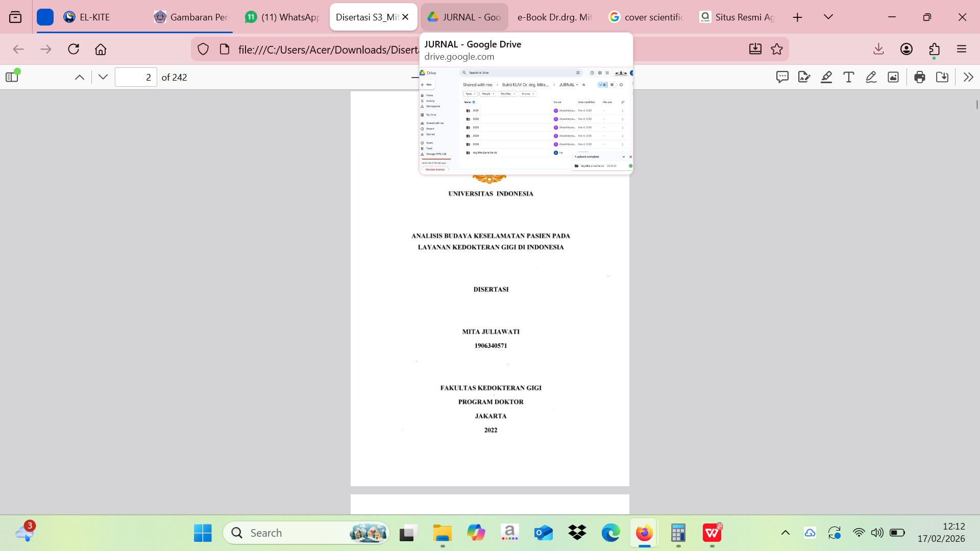Image resolution: width=980 pixels, height=551 pixels.
Task: Show hidden system tray icons
Action: tap(786, 533)
